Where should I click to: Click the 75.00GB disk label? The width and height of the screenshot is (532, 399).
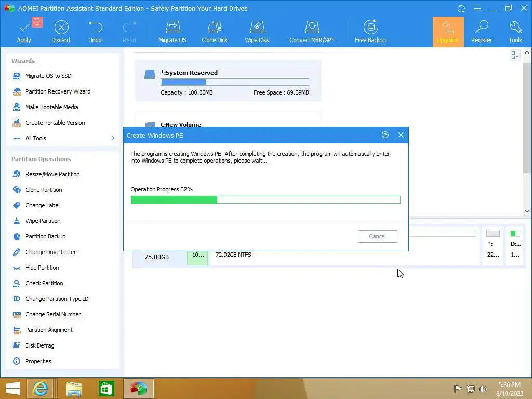[x=156, y=257]
